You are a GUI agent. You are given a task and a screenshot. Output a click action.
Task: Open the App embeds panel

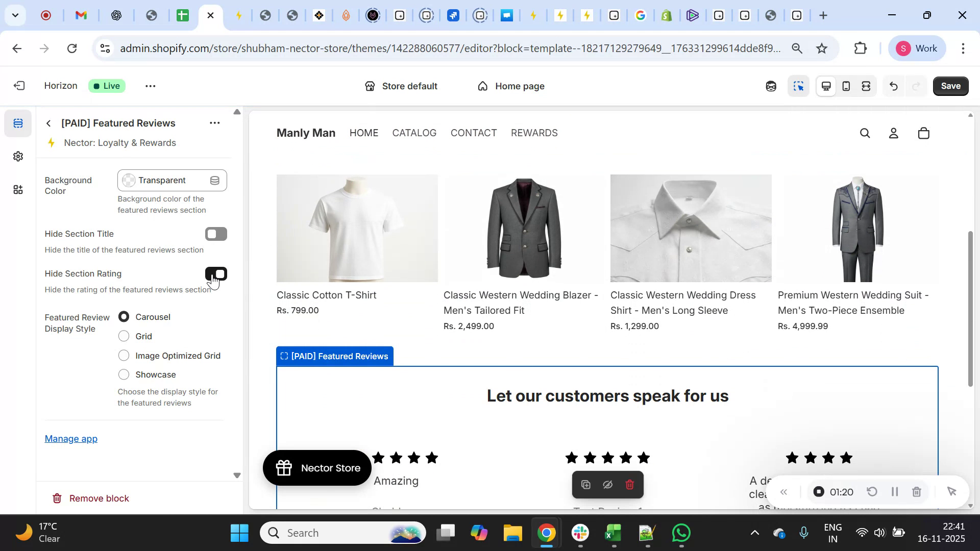click(x=18, y=190)
